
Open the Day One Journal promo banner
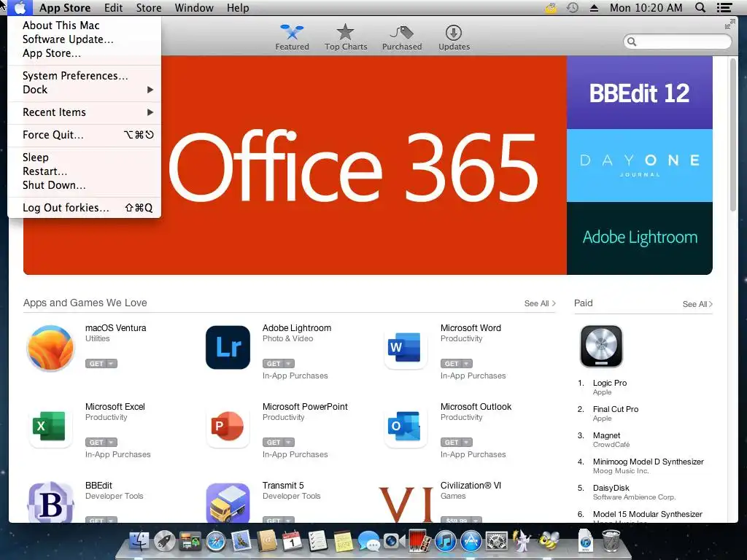point(639,166)
